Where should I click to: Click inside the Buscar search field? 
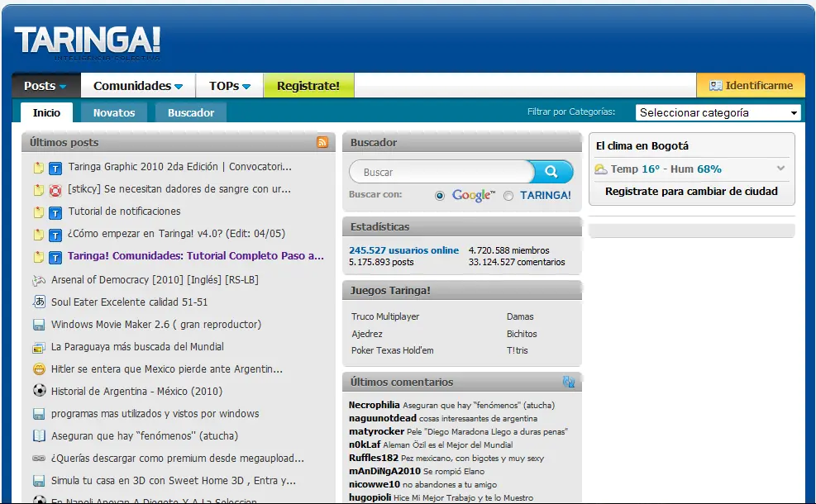pos(442,172)
